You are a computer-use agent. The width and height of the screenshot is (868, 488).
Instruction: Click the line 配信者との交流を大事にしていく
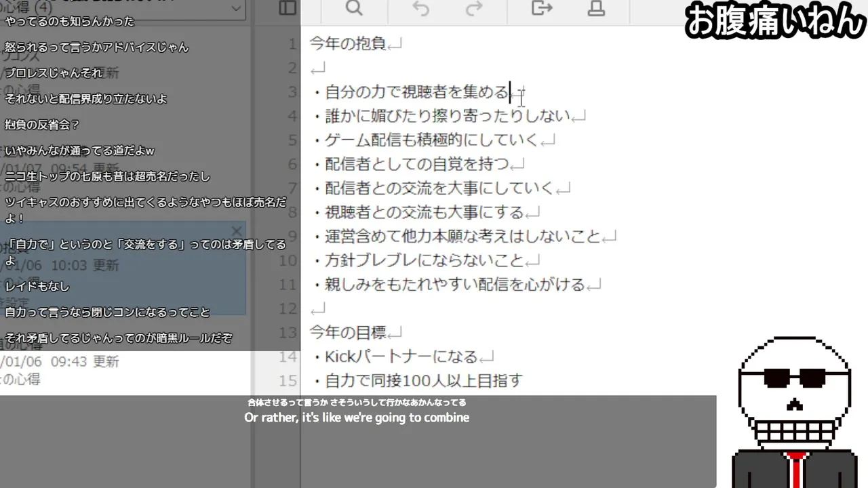(434, 188)
